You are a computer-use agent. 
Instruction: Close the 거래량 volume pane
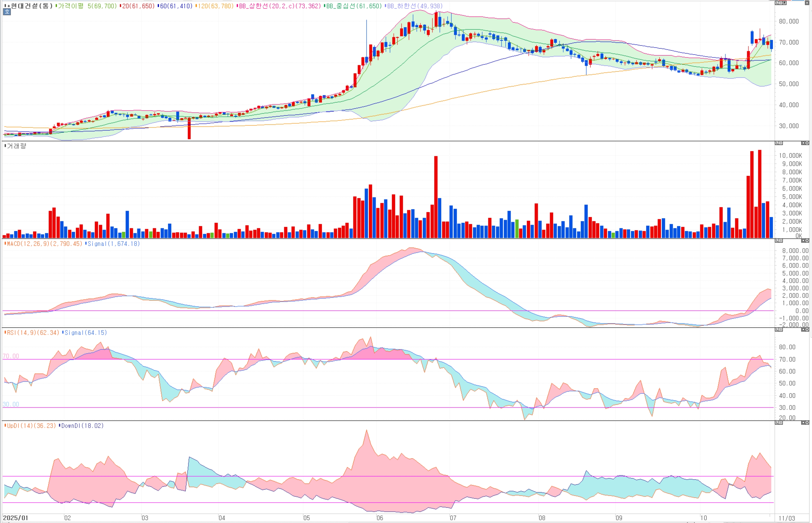point(807,143)
